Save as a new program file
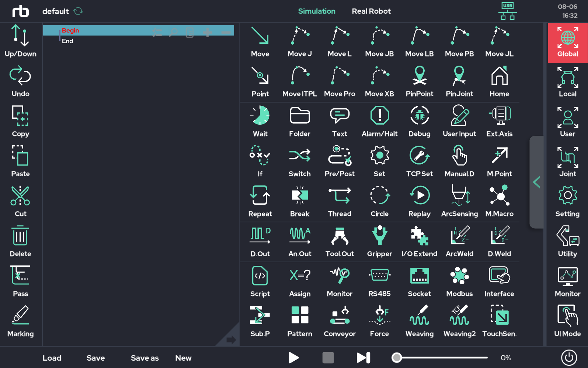This screenshot has width=588, height=368. pos(145,358)
